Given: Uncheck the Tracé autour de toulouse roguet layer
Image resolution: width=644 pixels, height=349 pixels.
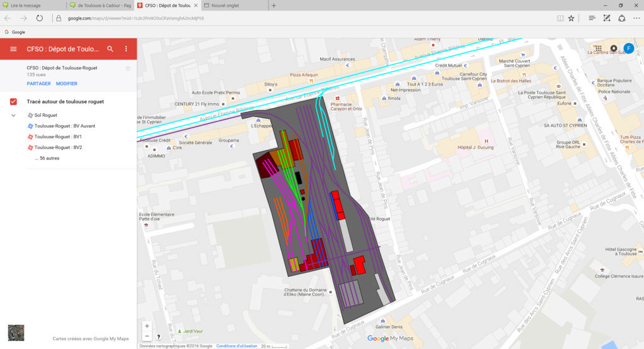Looking at the screenshot, I should click(x=14, y=101).
